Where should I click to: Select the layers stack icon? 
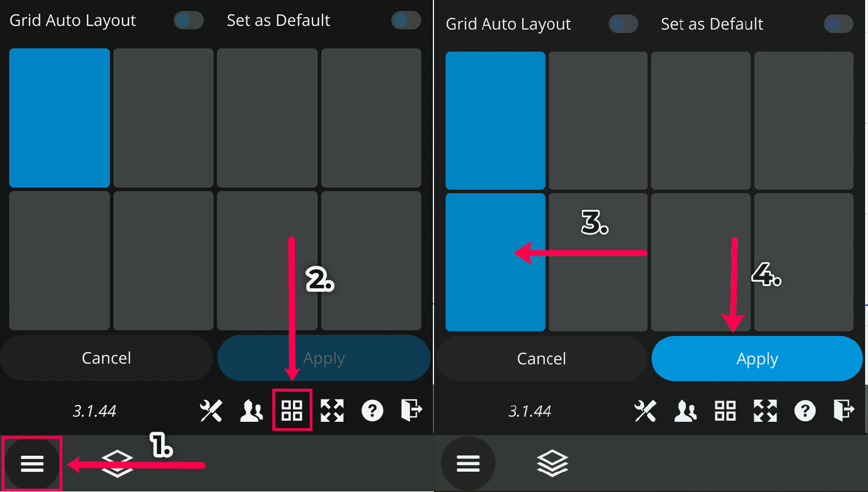tap(118, 463)
